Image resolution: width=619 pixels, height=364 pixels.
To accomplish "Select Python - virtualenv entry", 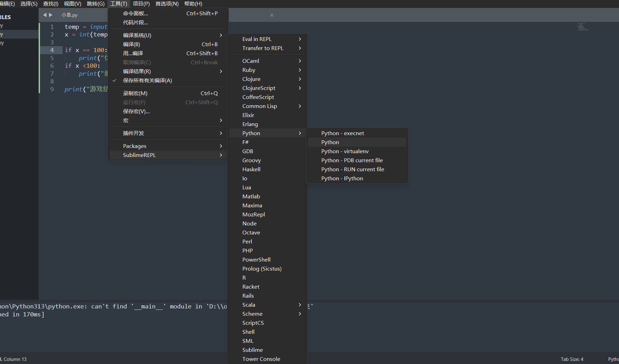I will point(357,151).
